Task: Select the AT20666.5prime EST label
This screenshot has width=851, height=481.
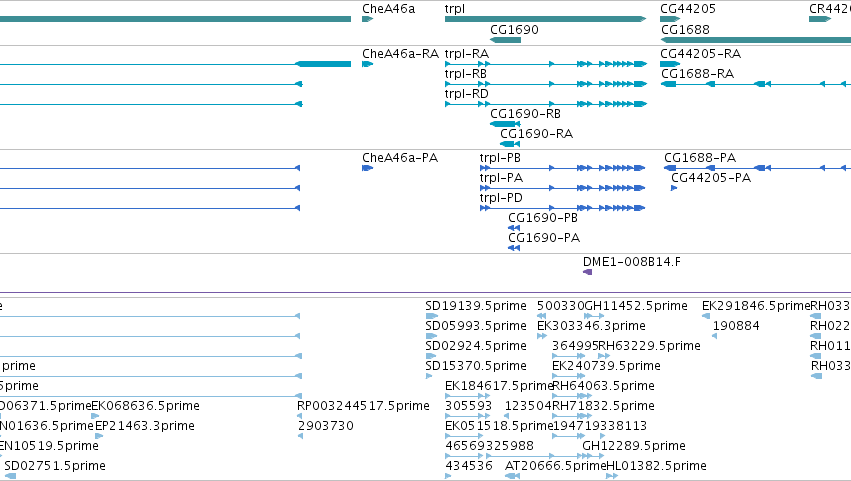Action: (x=555, y=466)
